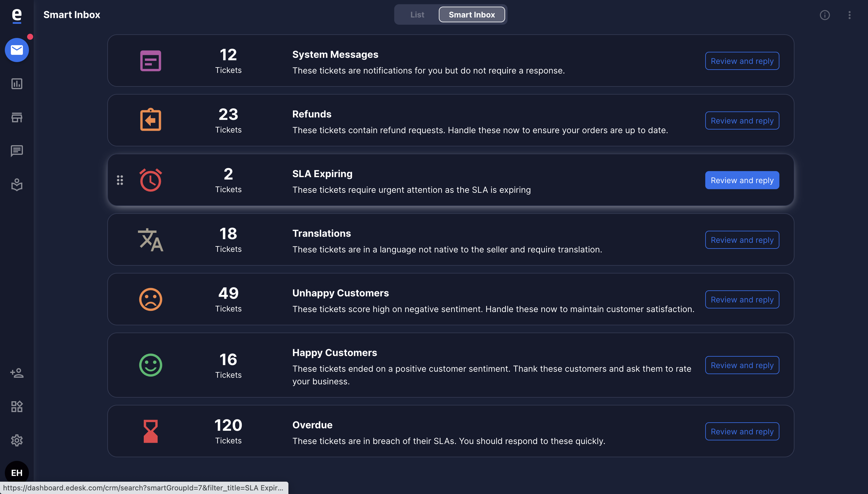Viewport: 868px width, 494px height.
Task: Click the Unhappy Customers sad face icon
Action: point(150,299)
